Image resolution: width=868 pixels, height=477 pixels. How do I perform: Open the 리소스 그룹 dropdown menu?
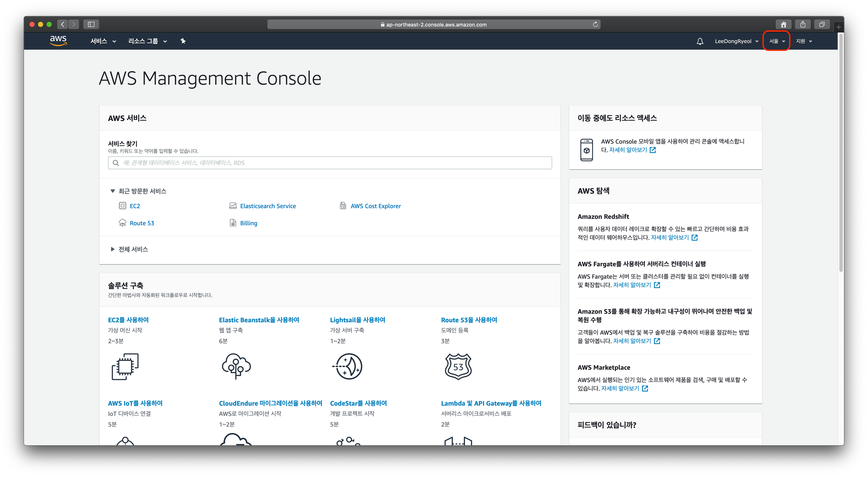(148, 41)
